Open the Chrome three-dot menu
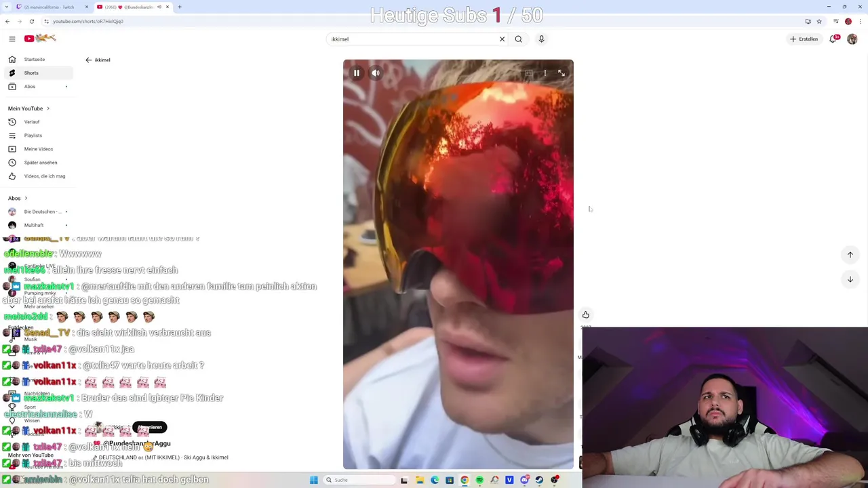Screen dimensions: 868x488 (x=861, y=21)
